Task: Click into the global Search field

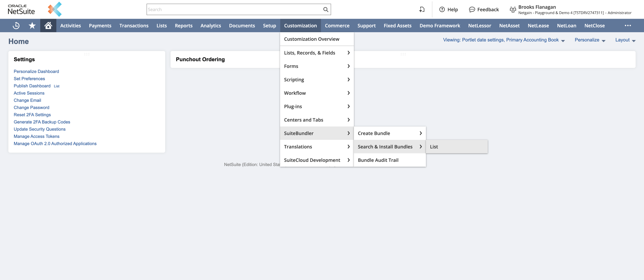Action: click(x=234, y=10)
